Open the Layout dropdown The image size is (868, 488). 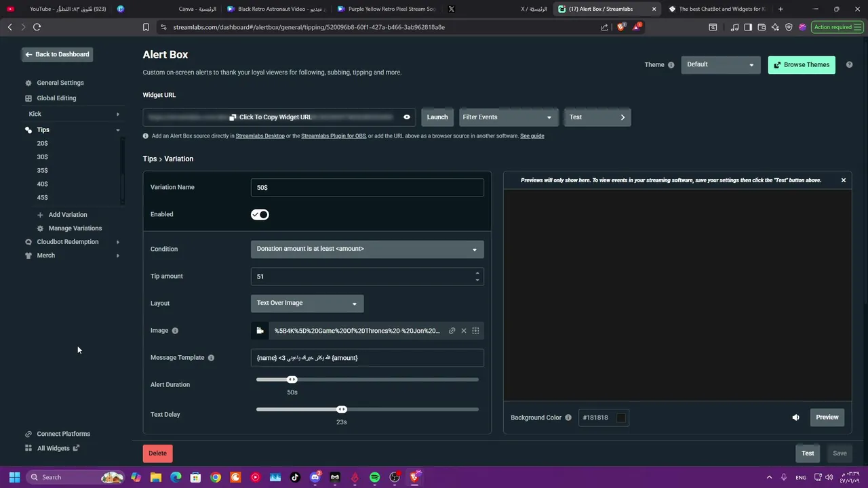pyautogui.click(x=307, y=304)
